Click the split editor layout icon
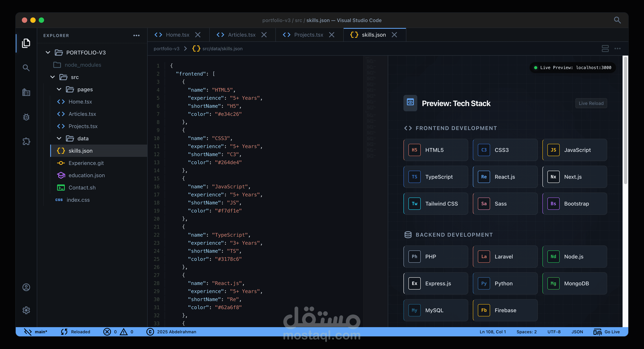 (x=605, y=49)
